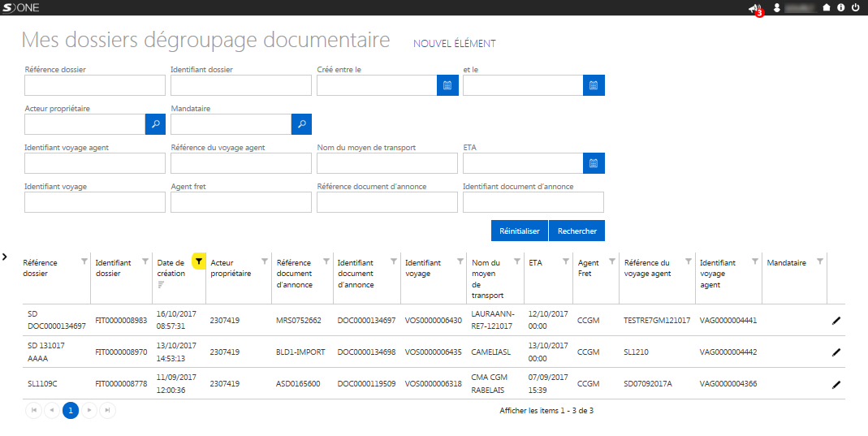Filter the Mandataire column
This screenshot has width=868, height=436.
[820, 261]
